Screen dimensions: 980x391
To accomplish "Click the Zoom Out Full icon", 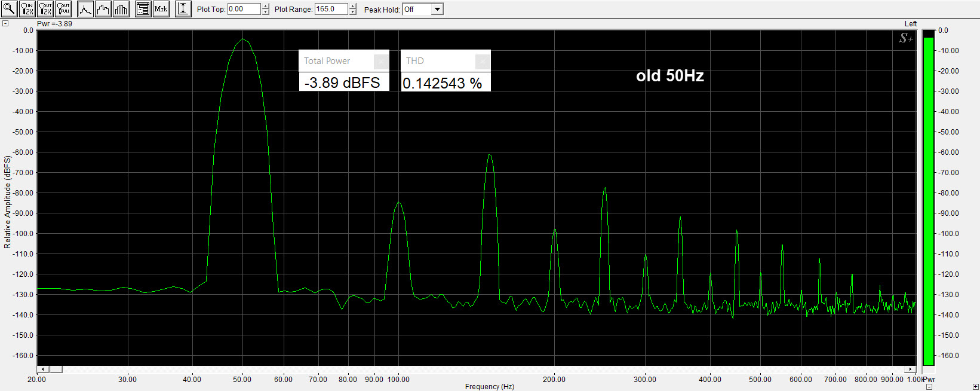I will [63, 9].
